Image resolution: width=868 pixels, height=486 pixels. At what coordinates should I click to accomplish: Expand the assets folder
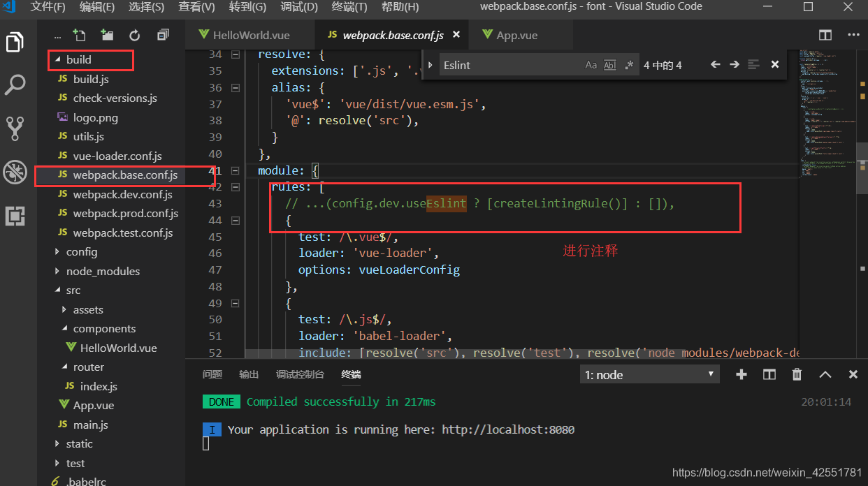click(65, 310)
